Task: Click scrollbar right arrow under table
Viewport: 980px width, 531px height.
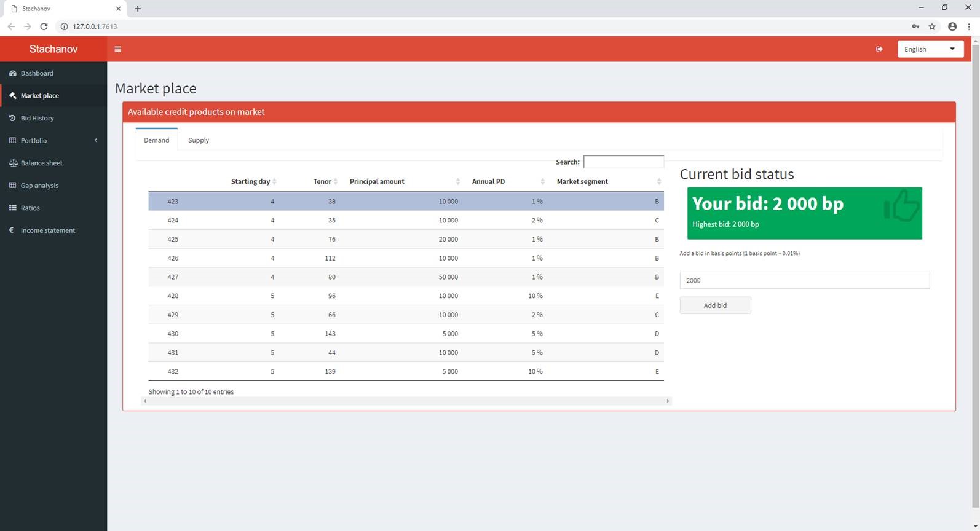Action: pyautogui.click(x=668, y=401)
